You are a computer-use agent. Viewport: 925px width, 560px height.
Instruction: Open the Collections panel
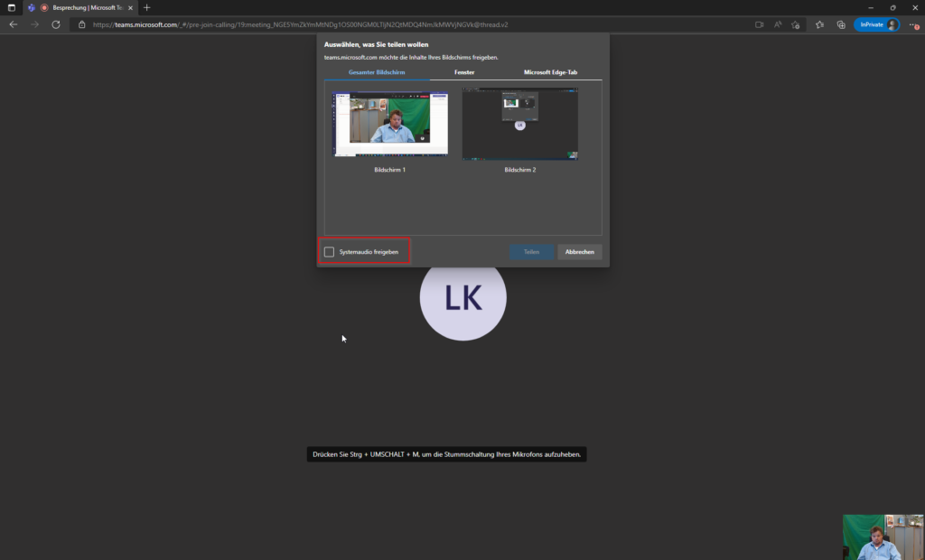[x=841, y=24]
